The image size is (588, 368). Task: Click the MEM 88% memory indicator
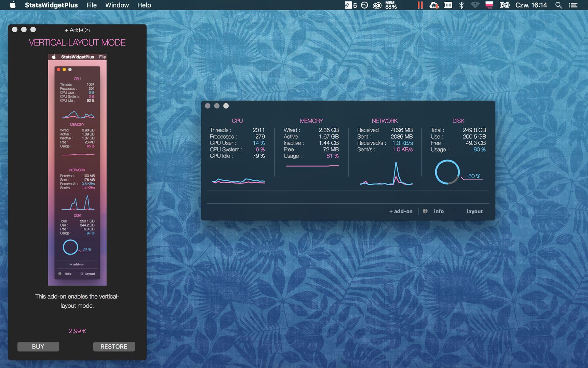391,5
